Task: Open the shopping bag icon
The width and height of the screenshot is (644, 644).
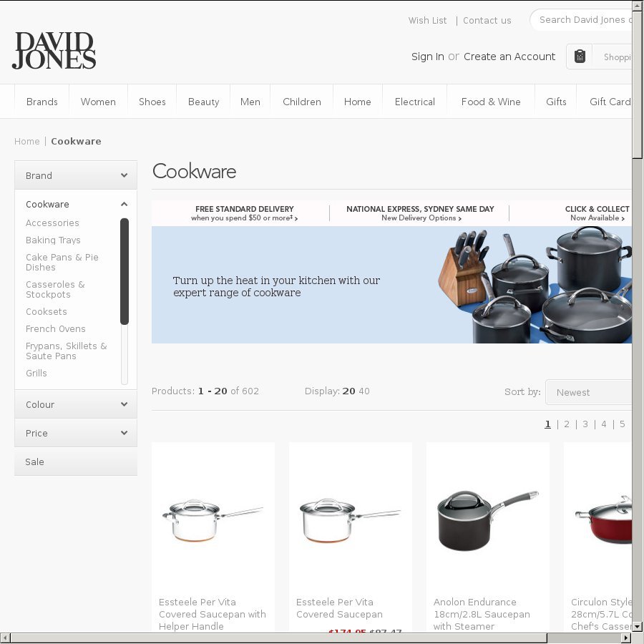Action: click(x=580, y=57)
